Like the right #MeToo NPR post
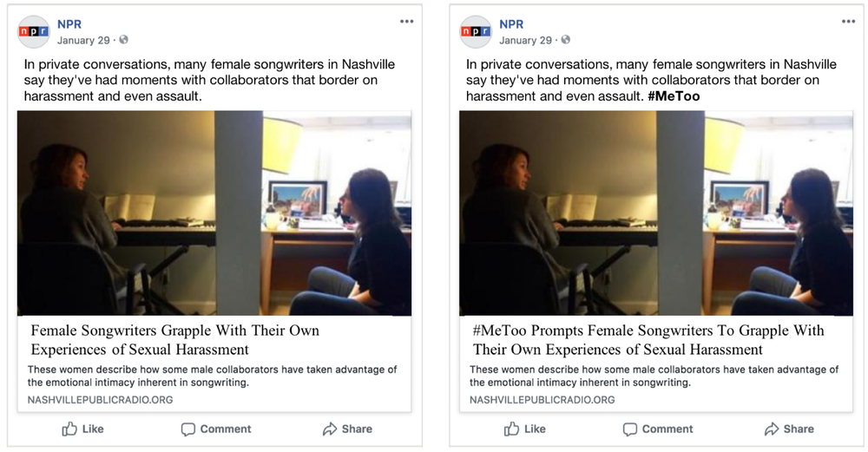868x452 pixels. point(524,429)
